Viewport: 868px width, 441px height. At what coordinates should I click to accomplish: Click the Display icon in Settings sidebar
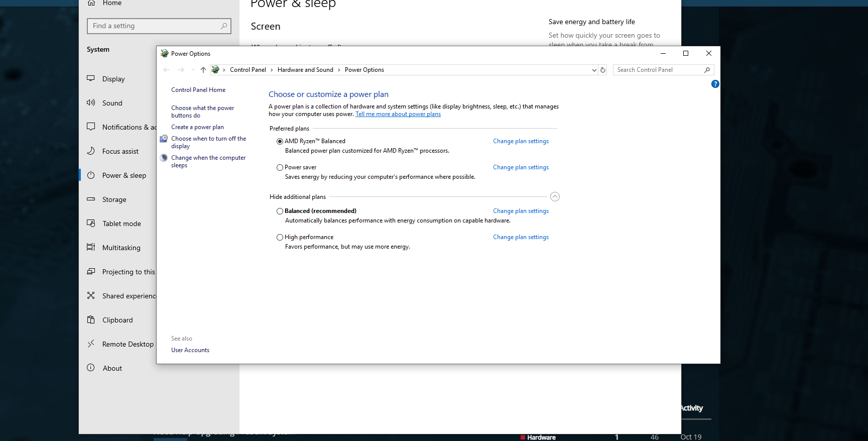pos(91,79)
